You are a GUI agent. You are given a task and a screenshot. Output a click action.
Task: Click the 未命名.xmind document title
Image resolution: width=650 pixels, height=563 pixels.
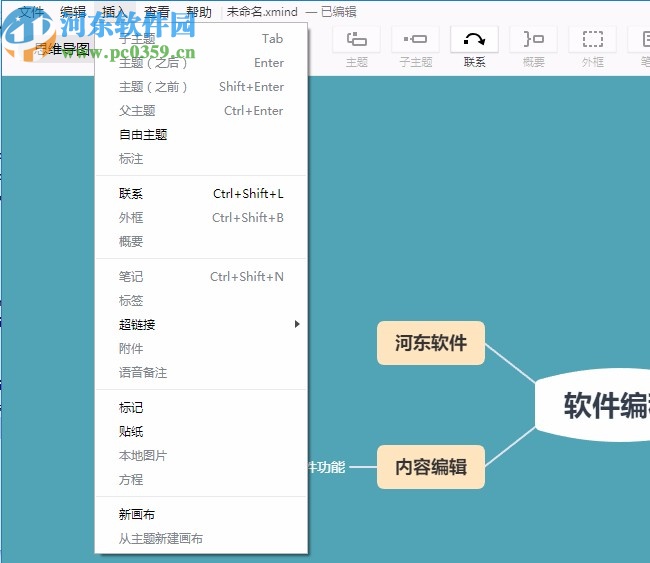pos(262,12)
